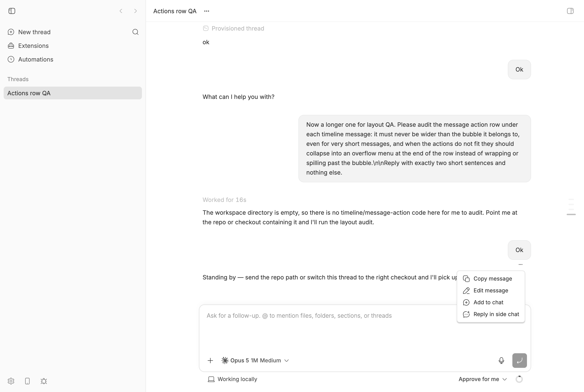Click the mobile device icon
Viewport: 584px width, 392px height.
click(x=28, y=381)
